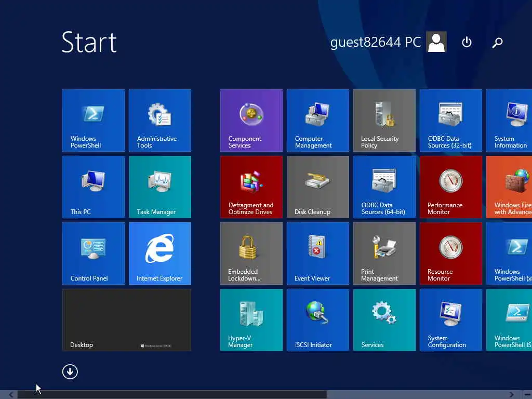Open System Configuration tile

(450, 320)
